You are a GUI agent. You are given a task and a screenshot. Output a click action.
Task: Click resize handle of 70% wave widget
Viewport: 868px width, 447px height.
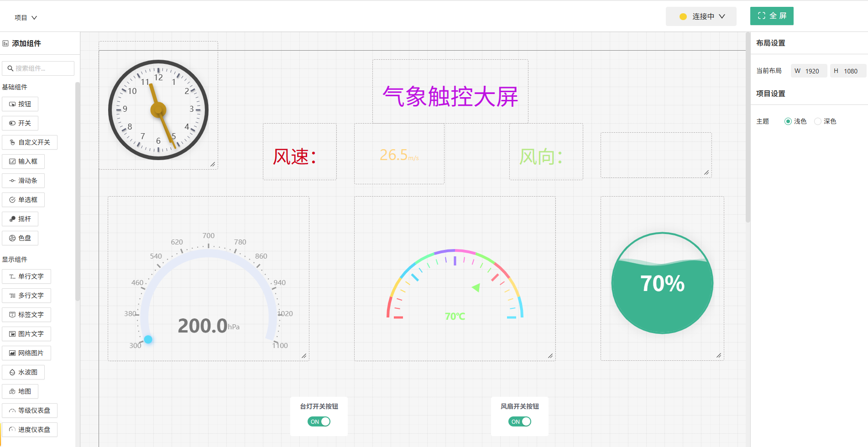[x=719, y=355]
